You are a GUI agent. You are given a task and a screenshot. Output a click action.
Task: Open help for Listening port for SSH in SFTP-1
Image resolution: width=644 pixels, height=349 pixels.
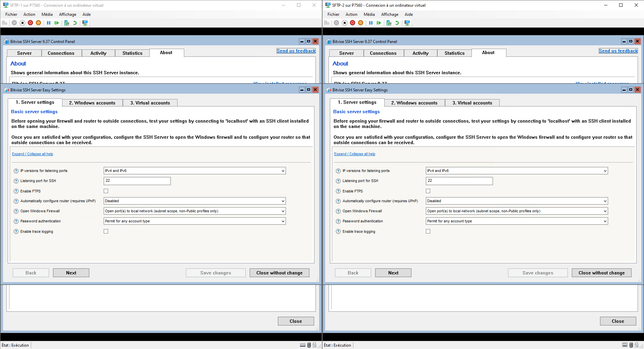point(16,181)
